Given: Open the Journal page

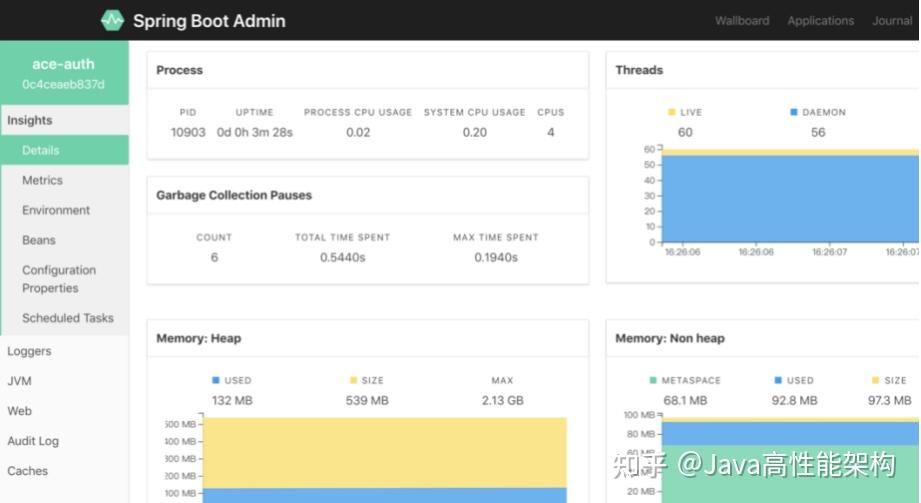Looking at the screenshot, I should [x=892, y=21].
